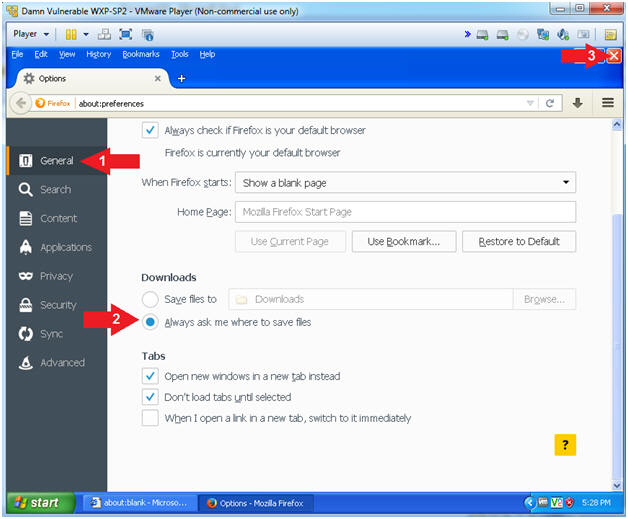Open the Applications preferences pane
Screen dimensions: 628x519
click(x=57, y=247)
